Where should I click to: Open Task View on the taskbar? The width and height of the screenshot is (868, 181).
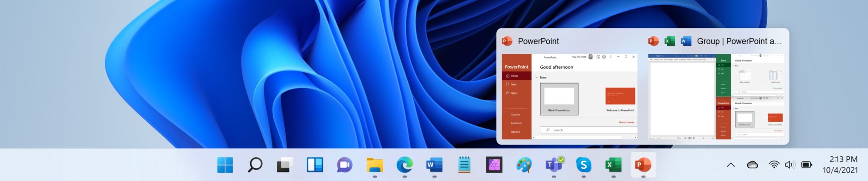point(285,165)
